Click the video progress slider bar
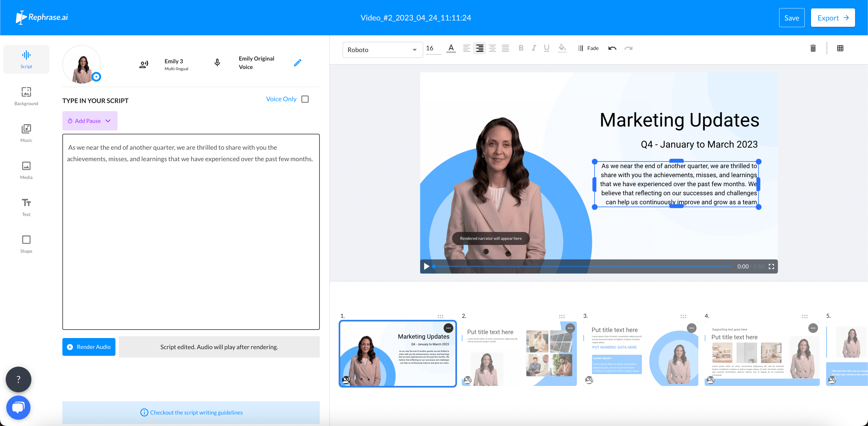This screenshot has height=426, width=868. [x=583, y=266]
